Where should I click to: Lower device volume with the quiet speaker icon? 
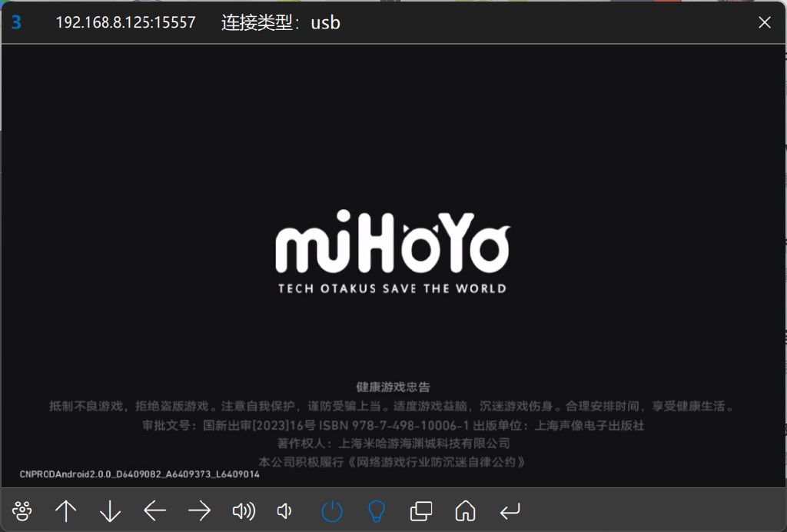pyautogui.click(x=285, y=510)
